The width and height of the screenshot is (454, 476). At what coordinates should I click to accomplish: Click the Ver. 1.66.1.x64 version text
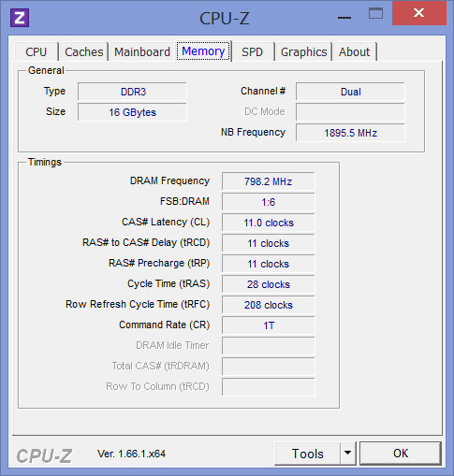point(131,454)
